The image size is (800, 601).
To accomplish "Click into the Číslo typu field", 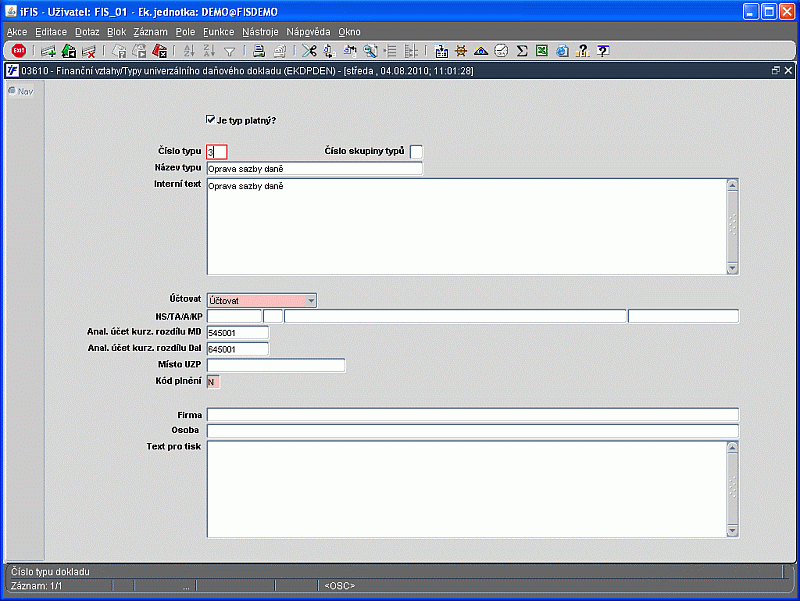I will tap(217, 152).
